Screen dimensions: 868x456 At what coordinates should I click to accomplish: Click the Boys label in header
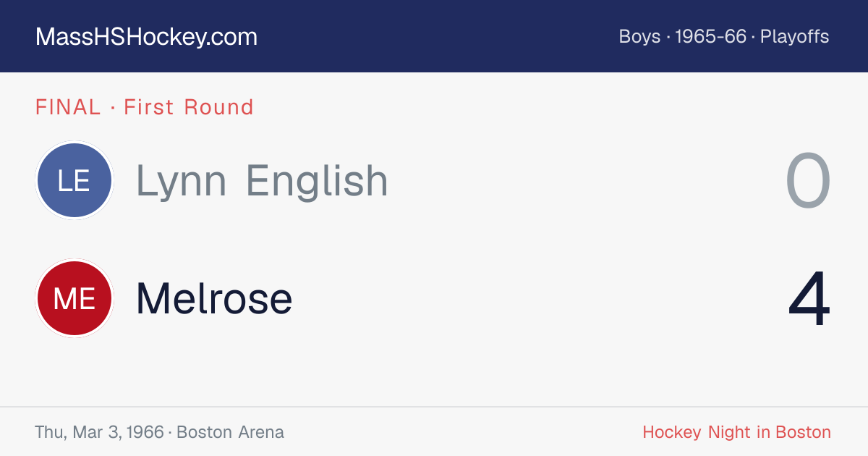pos(639,37)
